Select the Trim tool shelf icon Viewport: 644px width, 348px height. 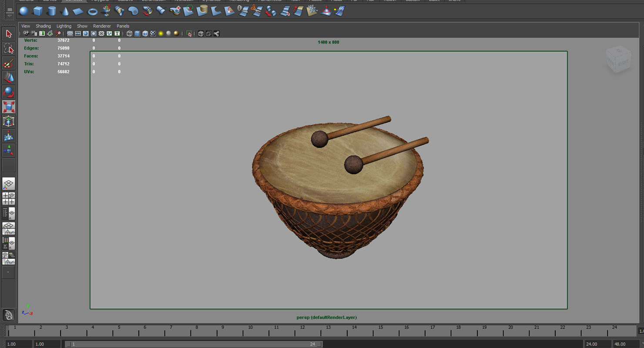216,11
